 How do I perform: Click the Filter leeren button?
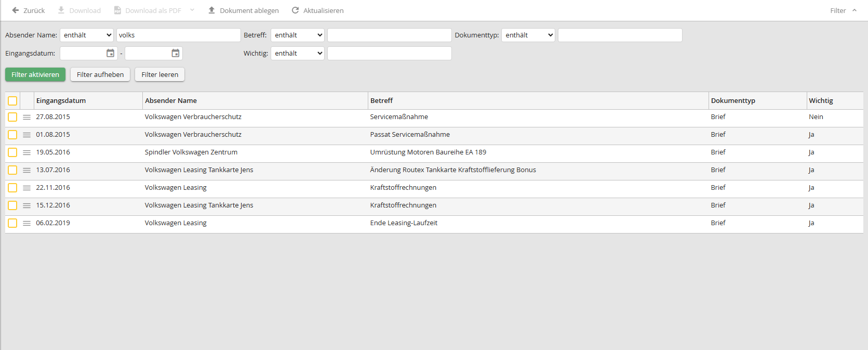click(159, 74)
